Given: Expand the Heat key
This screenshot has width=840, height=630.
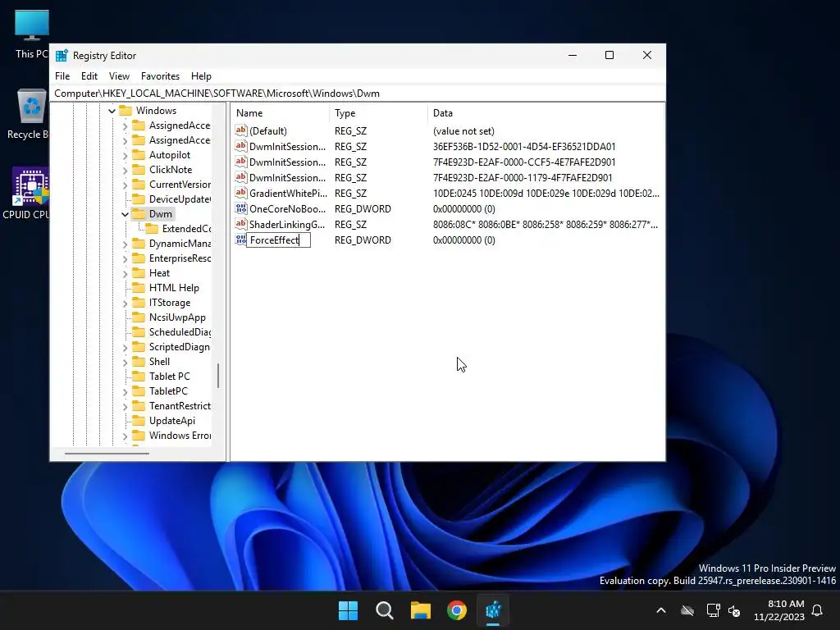Looking at the screenshot, I should point(126,273).
